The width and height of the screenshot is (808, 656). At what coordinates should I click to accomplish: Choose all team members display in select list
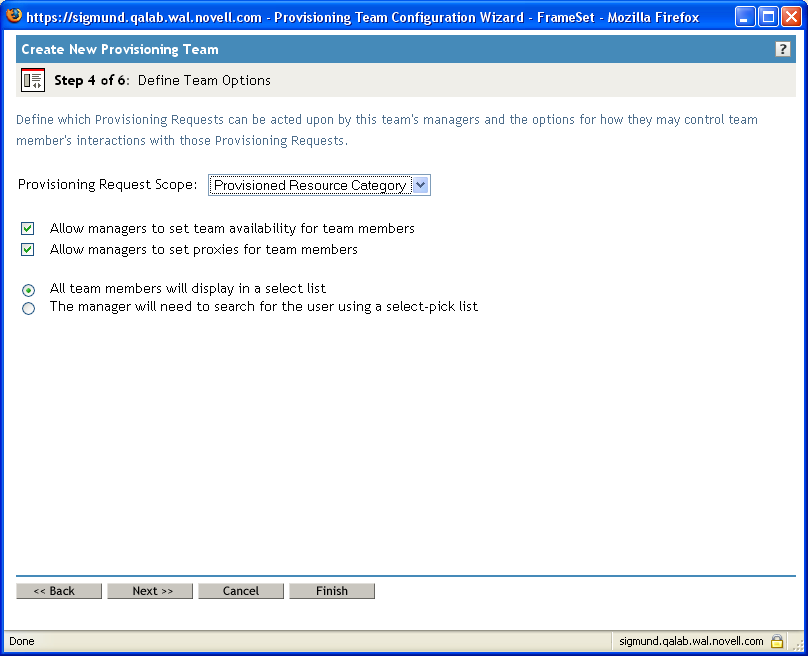tap(28, 289)
